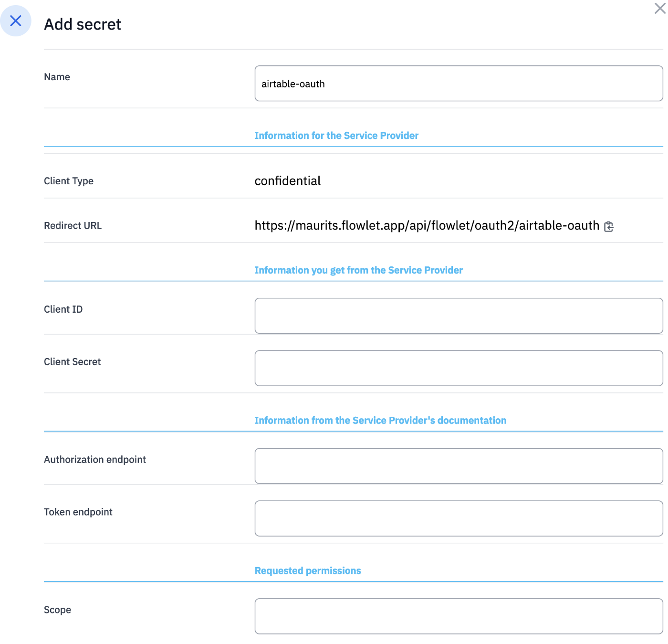The width and height of the screenshot is (668, 644).
Task: Click into the Client ID field
Action: tap(459, 316)
